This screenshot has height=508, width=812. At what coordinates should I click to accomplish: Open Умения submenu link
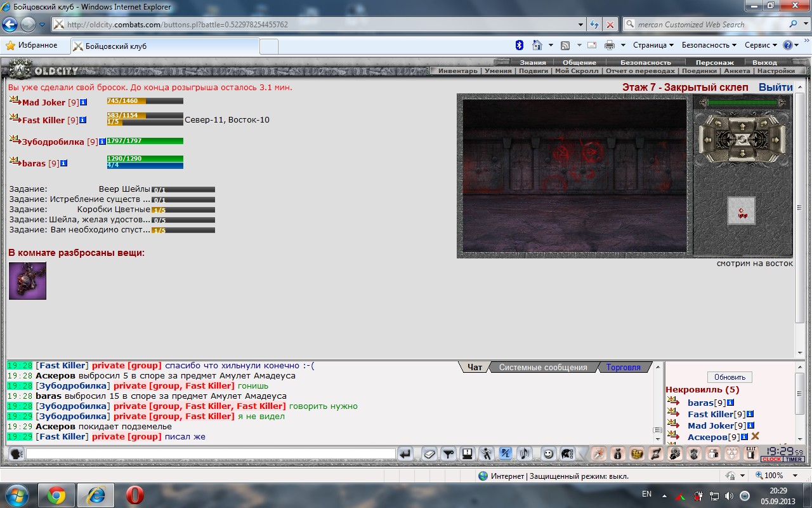point(498,71)
